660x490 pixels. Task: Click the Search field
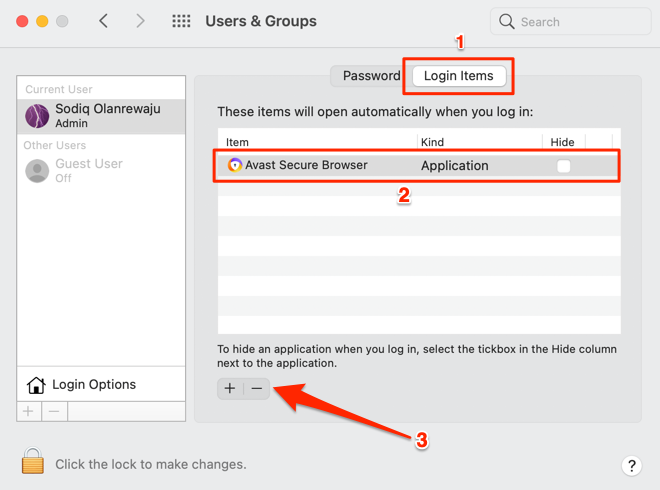pos(571,21)
